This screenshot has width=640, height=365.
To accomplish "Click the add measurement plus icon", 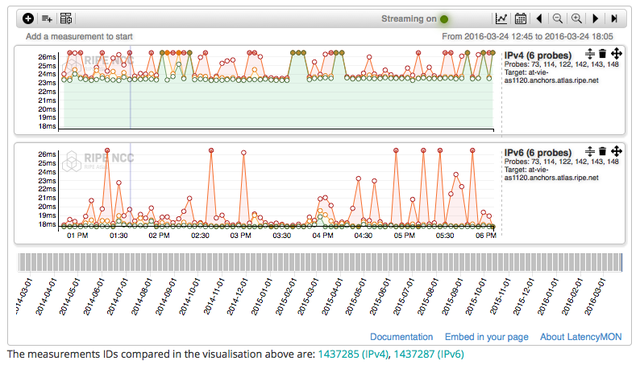I will pyautogui.click(x=28, y=18).
